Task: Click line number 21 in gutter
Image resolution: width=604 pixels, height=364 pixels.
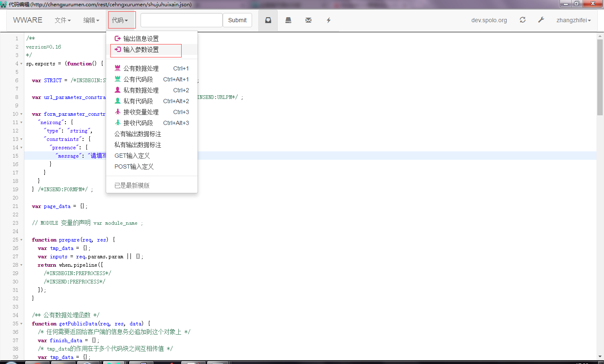Action: pos(16,206)
